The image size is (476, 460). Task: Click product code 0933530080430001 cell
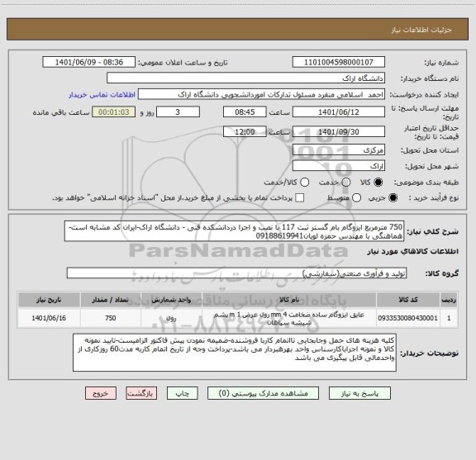[408, 318]
